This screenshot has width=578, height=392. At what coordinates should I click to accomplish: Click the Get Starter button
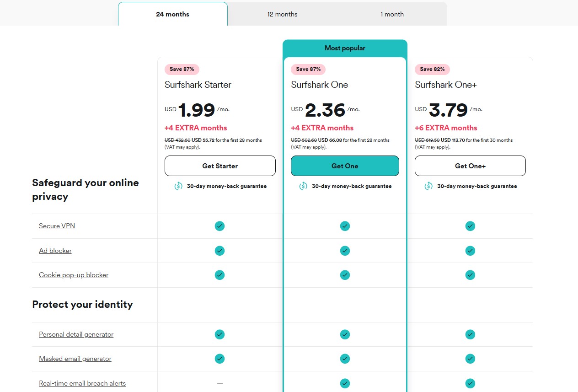pos(220,166)
